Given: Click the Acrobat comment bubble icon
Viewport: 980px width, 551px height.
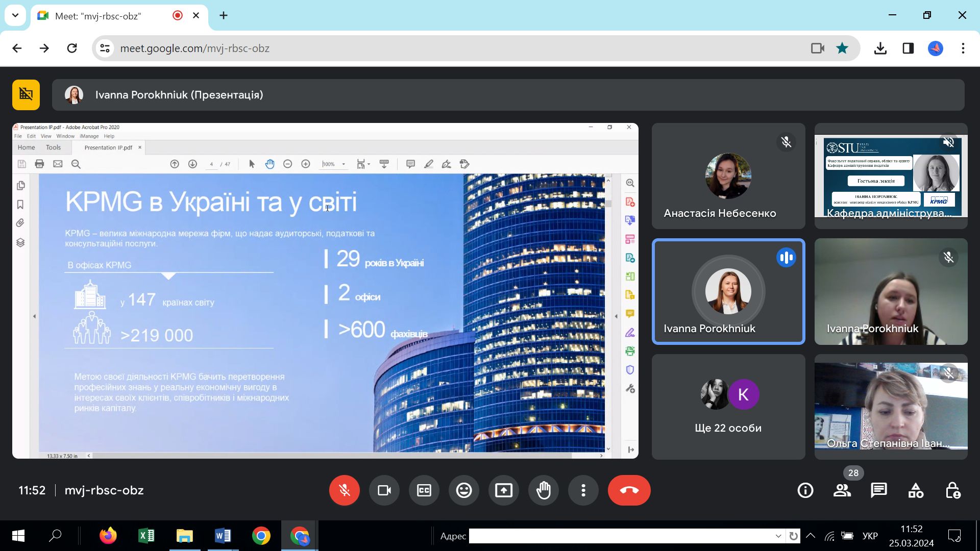Looking at the screenshot, I should click(410, 164).
